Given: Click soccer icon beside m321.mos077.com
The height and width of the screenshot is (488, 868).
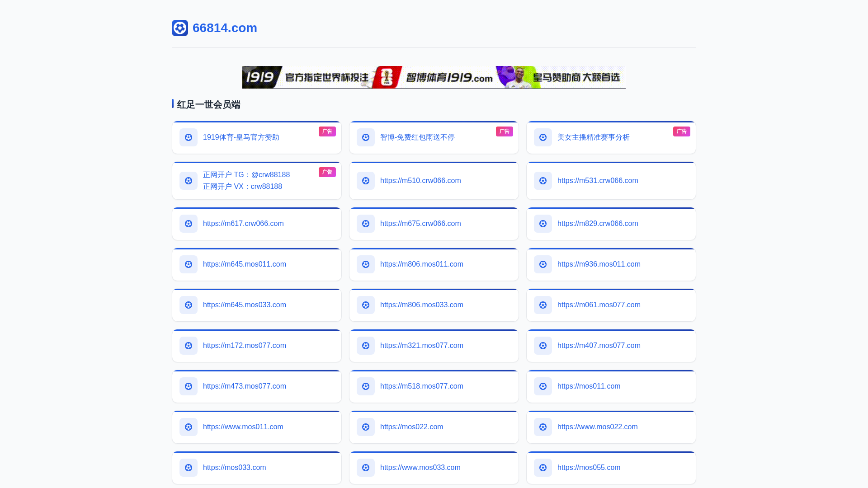Looking at the screenshot, I should click(366, 346).
